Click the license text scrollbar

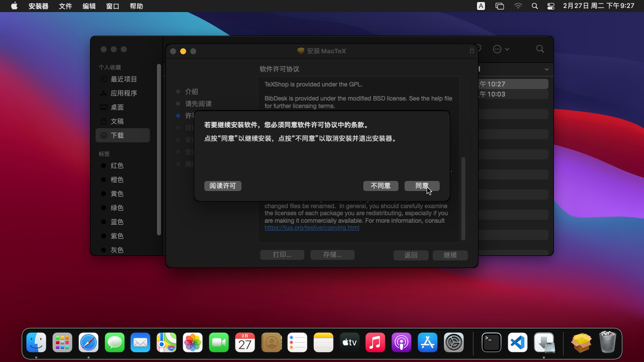(x=463, y=199)
